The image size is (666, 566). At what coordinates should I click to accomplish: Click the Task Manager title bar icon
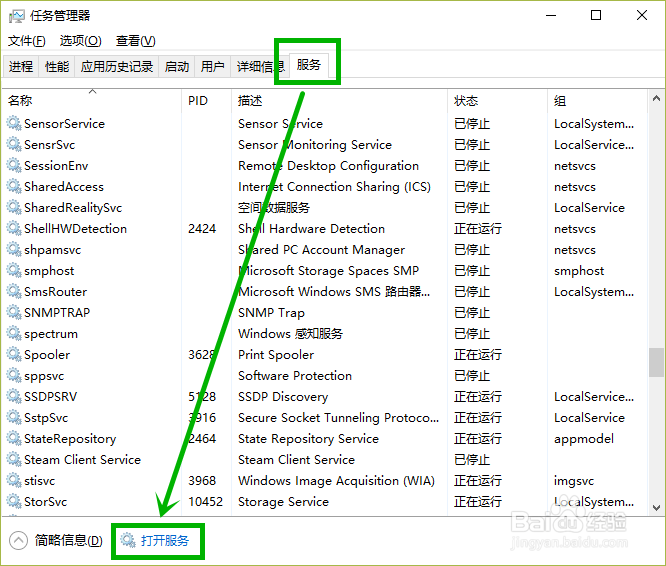(x=18, y=15)
